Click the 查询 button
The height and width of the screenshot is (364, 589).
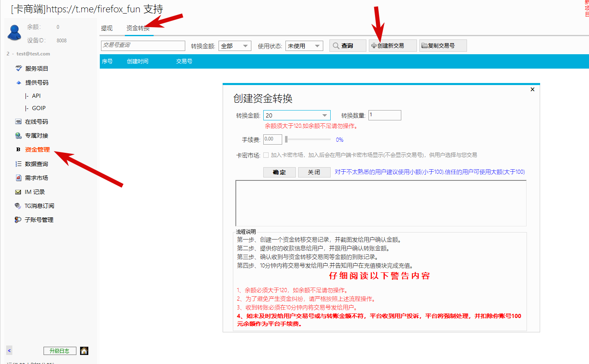[x=347, y=46]
